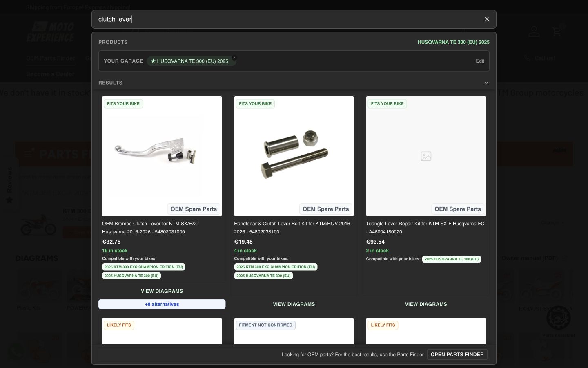
Task: Open the Triangle Lever Repair Kit placeholder image
Action: [x=426, y=156]
